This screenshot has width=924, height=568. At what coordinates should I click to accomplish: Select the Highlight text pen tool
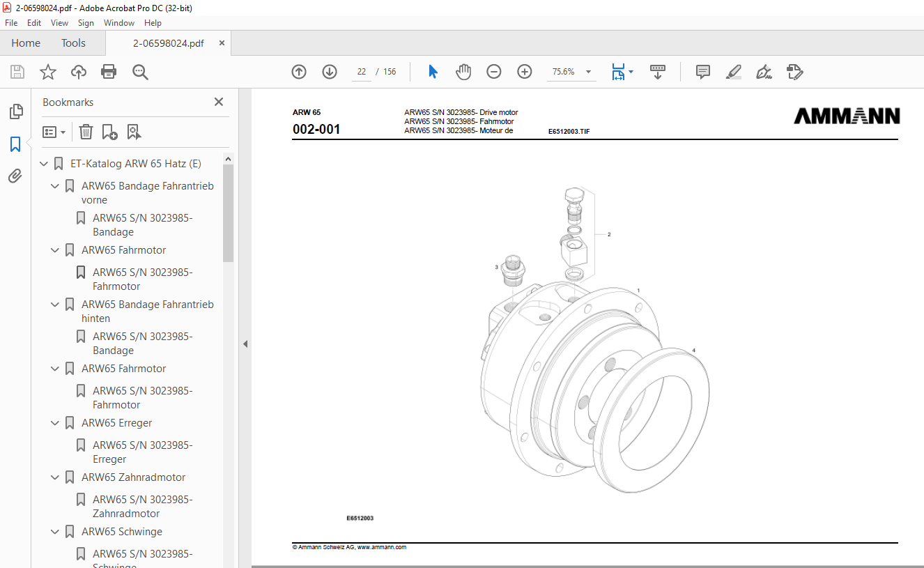click(733, 72)
